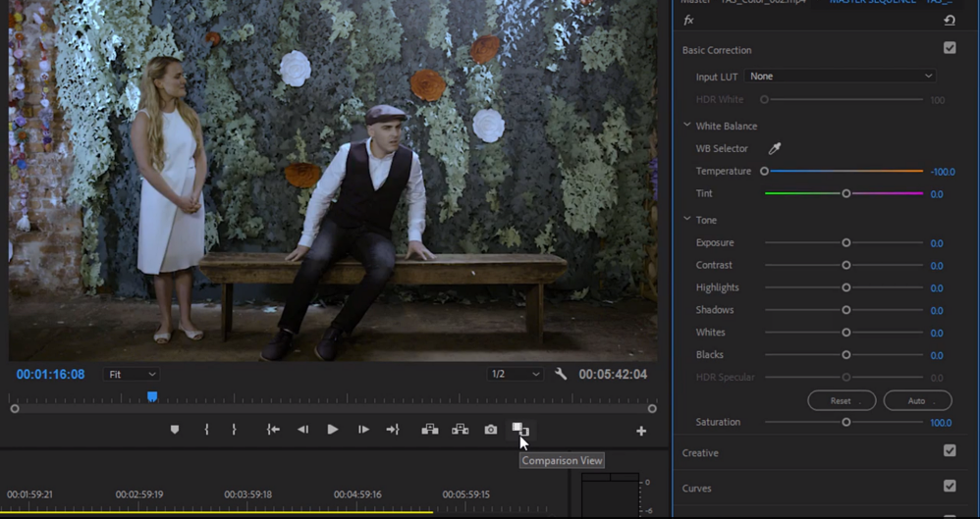Click the Highlights slider handle
980x519 pixels.
(846, 287)
